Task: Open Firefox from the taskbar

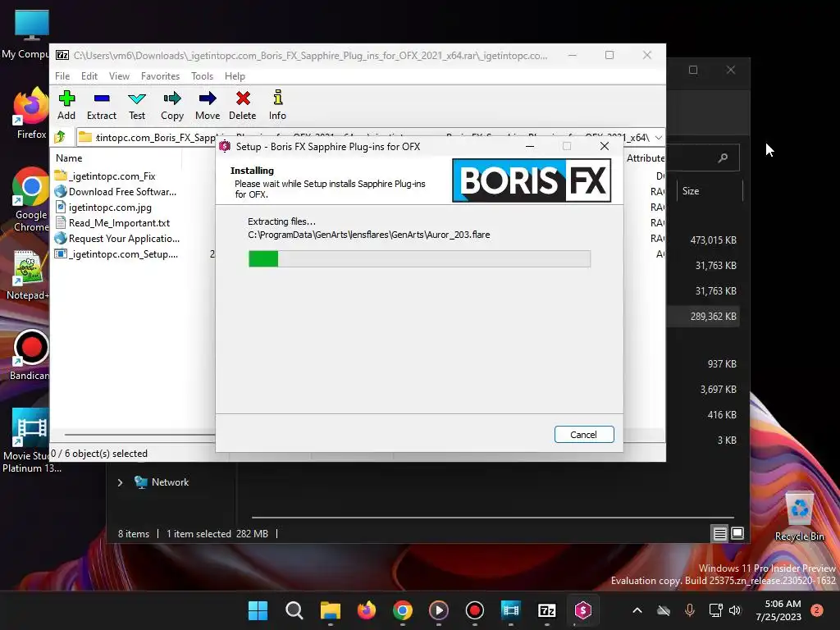Action: [367, 610]
